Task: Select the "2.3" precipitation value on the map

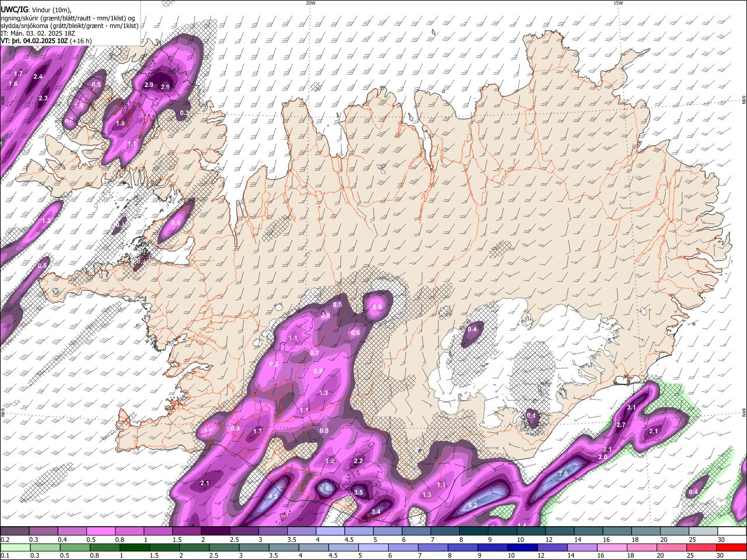Action: [x=43, y=99]
